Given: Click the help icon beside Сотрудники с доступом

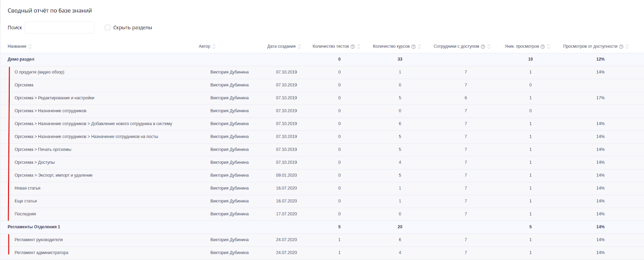Looking at the screenshot, I should click(x=483, y=47).
